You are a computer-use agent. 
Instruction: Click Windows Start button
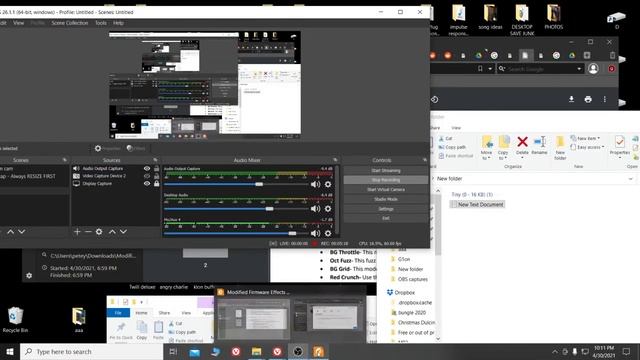(10, 351)
